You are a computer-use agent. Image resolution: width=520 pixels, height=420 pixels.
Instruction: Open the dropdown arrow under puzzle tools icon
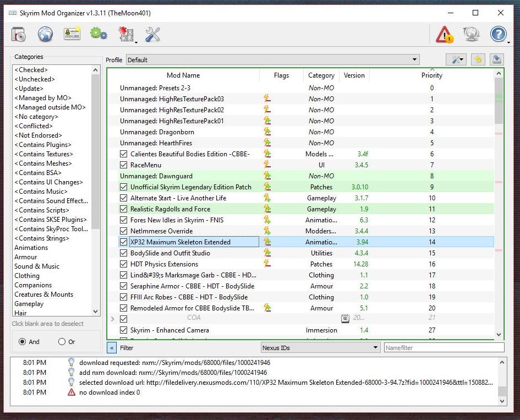[136, 42]
